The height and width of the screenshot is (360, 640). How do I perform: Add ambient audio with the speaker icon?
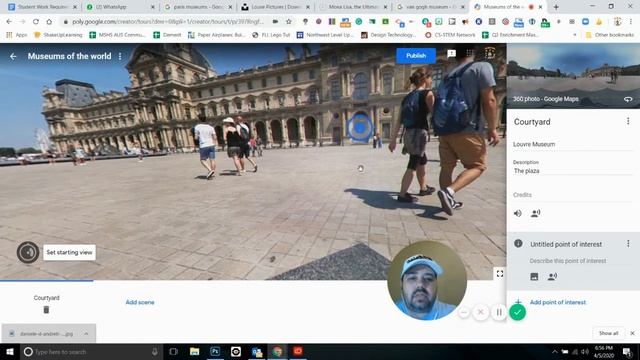518,213
